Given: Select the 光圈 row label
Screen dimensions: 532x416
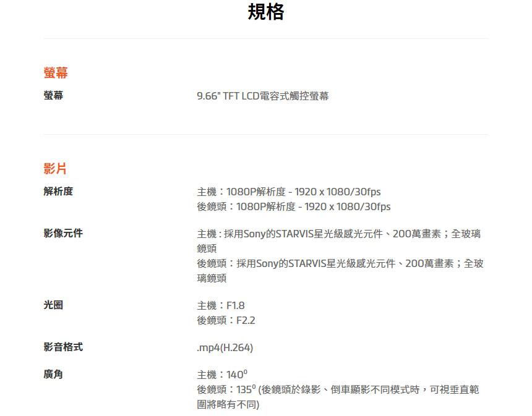Looking at the screenshot, I should pyautogui.click(x=53, y=305).
